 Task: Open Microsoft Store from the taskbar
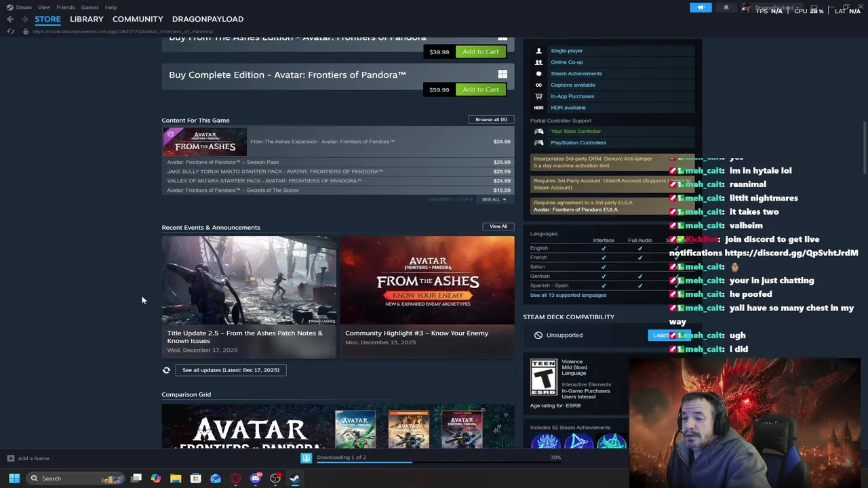pos(195,479)
